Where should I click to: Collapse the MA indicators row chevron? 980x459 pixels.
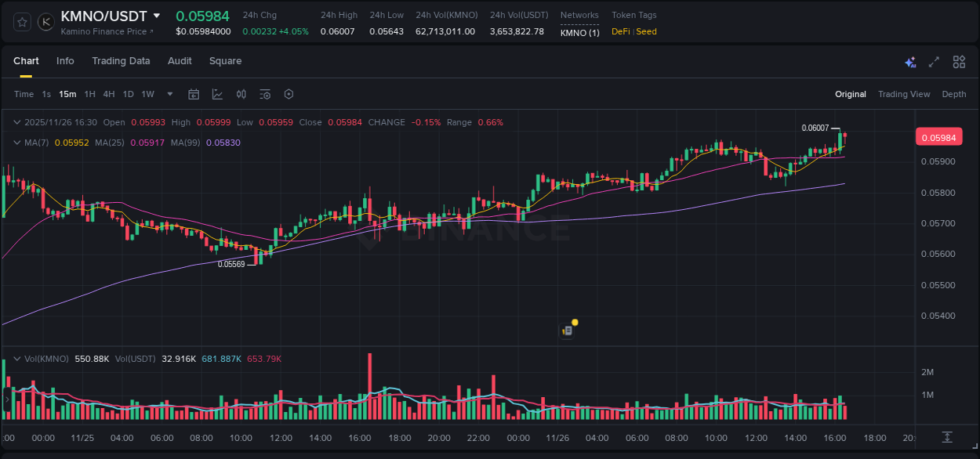tap(17, 143)
